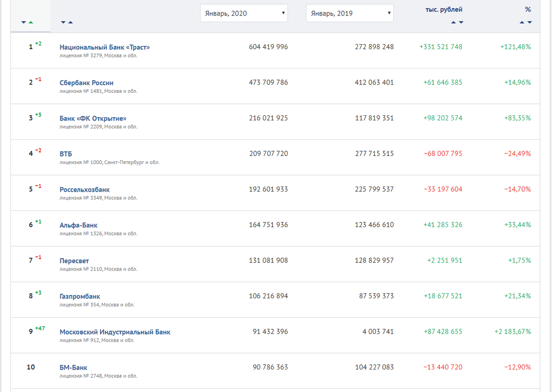The height and width of the screenshot is (392, 552).
Task: Select Московский Индустриальный value 91 432 396
Action: 270,332
